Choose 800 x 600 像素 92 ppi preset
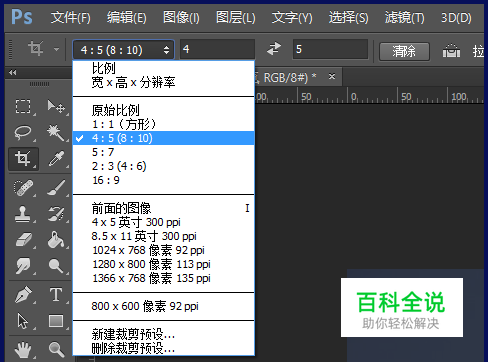This screenshot has height=362, width=488. point(163,306)
